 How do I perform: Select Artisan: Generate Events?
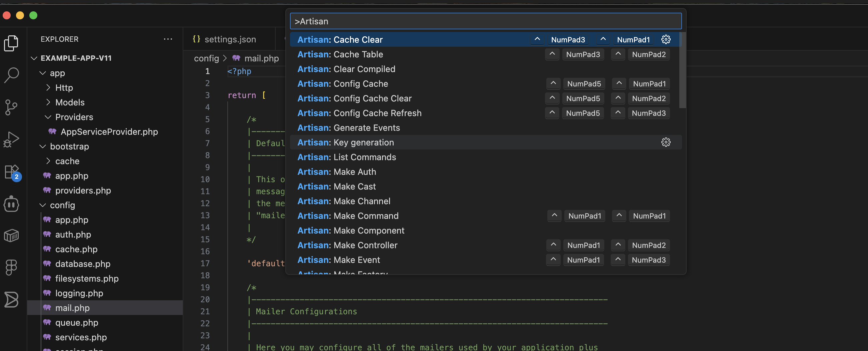(485, 127)
